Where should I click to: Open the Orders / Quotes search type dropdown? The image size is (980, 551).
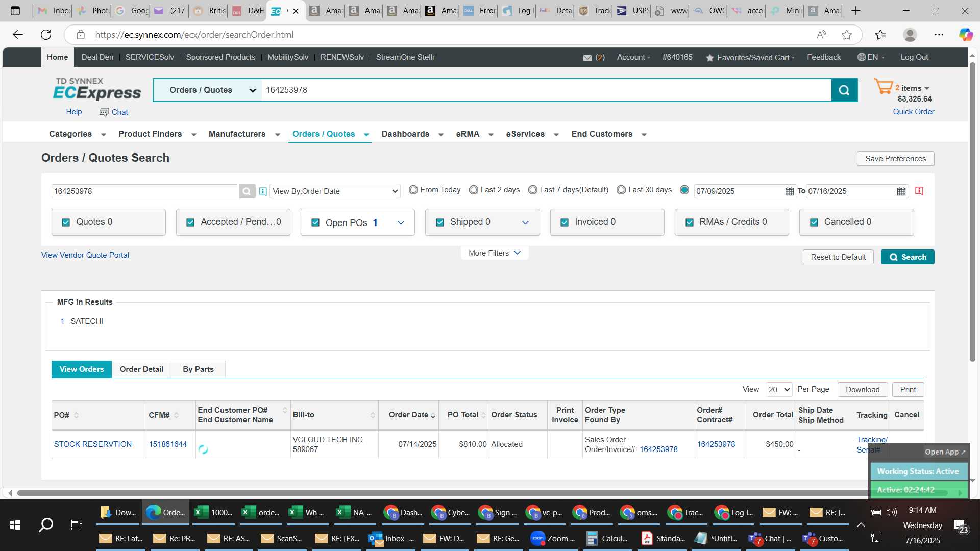(x=208, y=90)
